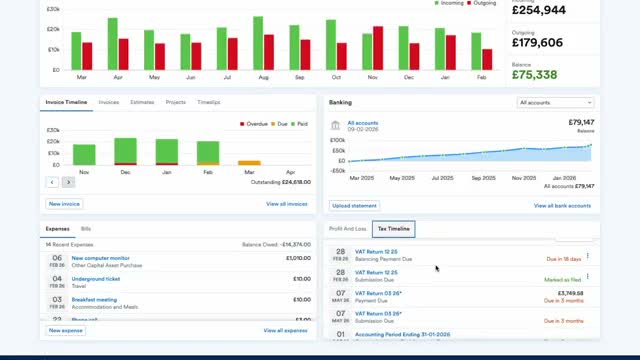Screen dimensions: 640x360
Task: Select the Bills tab
Action: 86,229
